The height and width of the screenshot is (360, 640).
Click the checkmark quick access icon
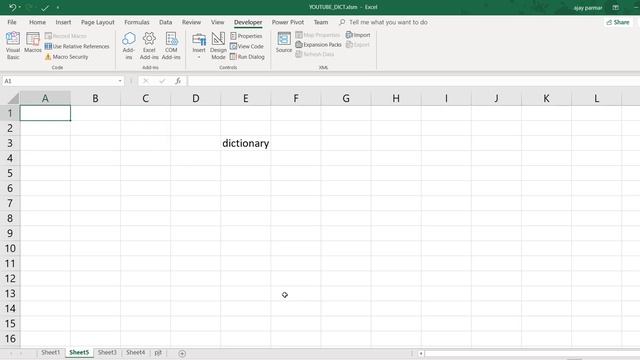45,7
